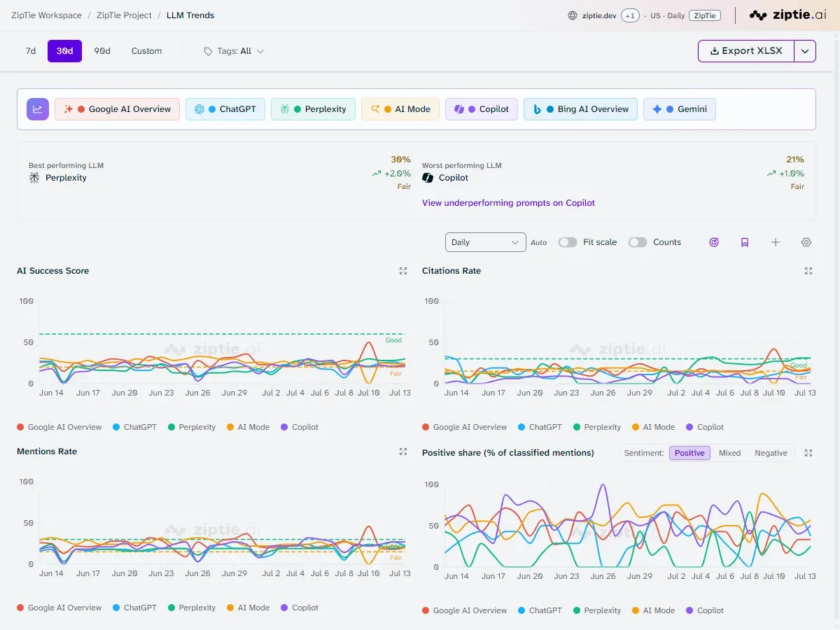The height and width of the screenshot is (630, 840).
Task: Click Copilot legend in Citations Rate
Action: tap(705, 427)
